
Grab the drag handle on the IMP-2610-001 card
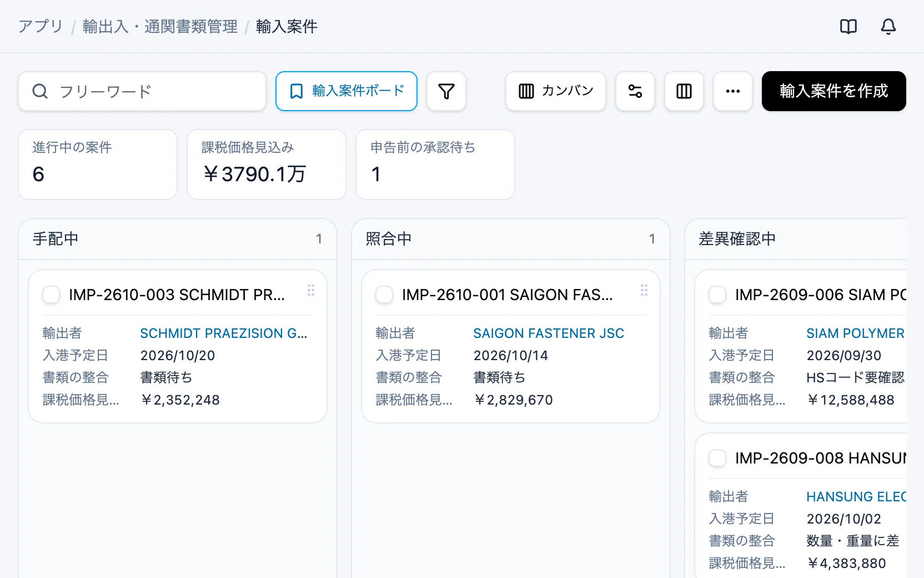click(x=644, y=290)
